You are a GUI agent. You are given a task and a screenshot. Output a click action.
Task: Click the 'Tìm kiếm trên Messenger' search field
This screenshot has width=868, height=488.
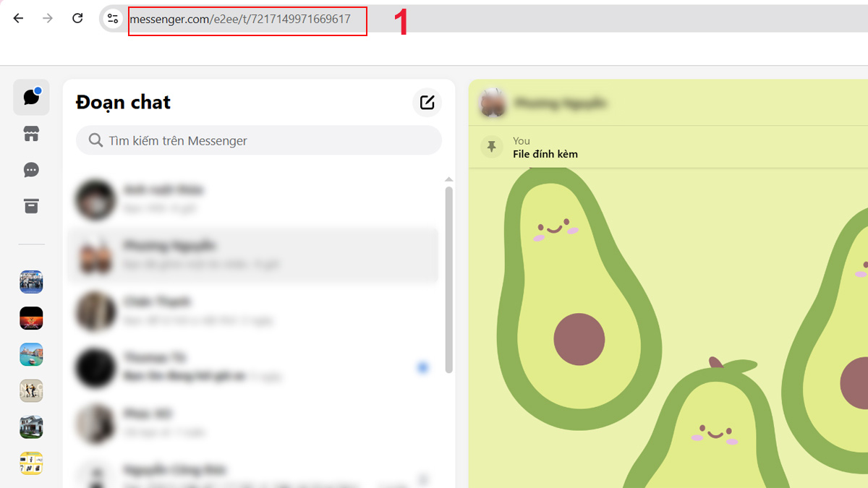[x=258, y=140]
